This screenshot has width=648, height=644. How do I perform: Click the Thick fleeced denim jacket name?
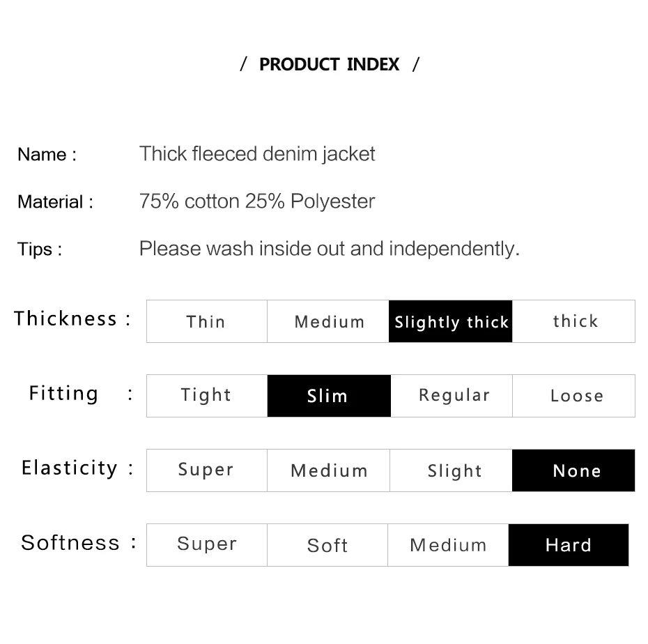click(x=257, y=154)
